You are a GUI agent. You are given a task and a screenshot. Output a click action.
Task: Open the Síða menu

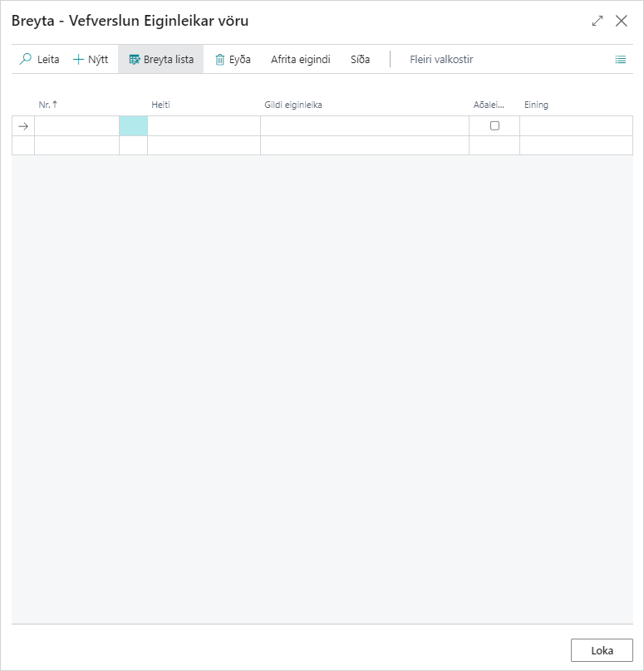click(360, 60)
